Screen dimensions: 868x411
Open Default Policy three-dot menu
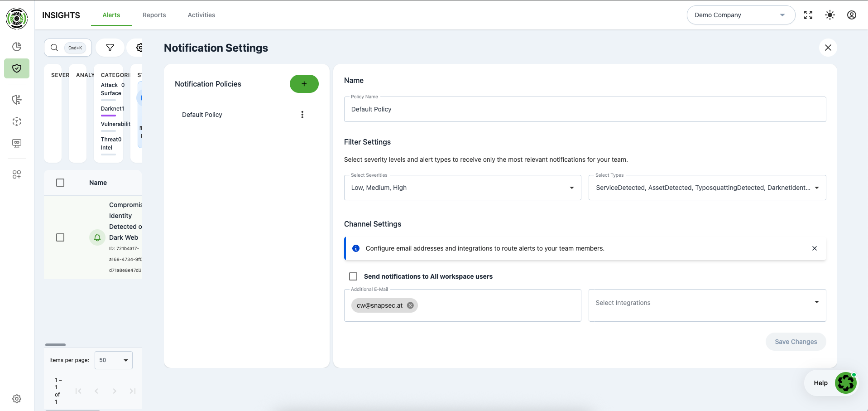click(302, 115)
